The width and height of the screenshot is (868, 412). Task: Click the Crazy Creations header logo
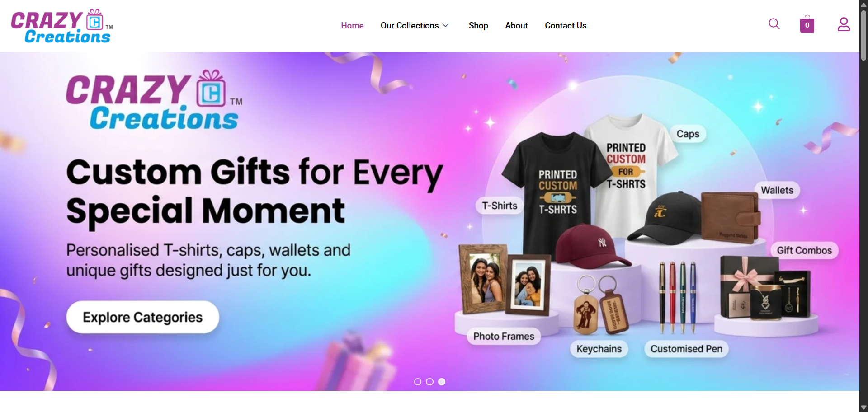coord(62,26)
